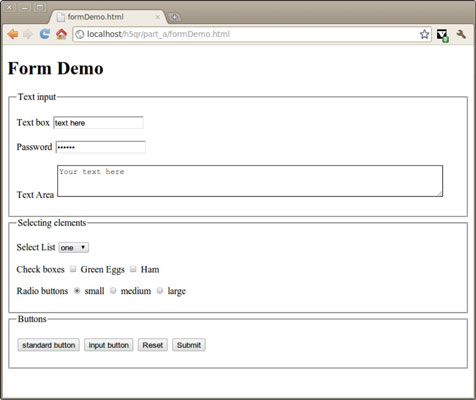Focus the Password input field

(x=101, y=147)
